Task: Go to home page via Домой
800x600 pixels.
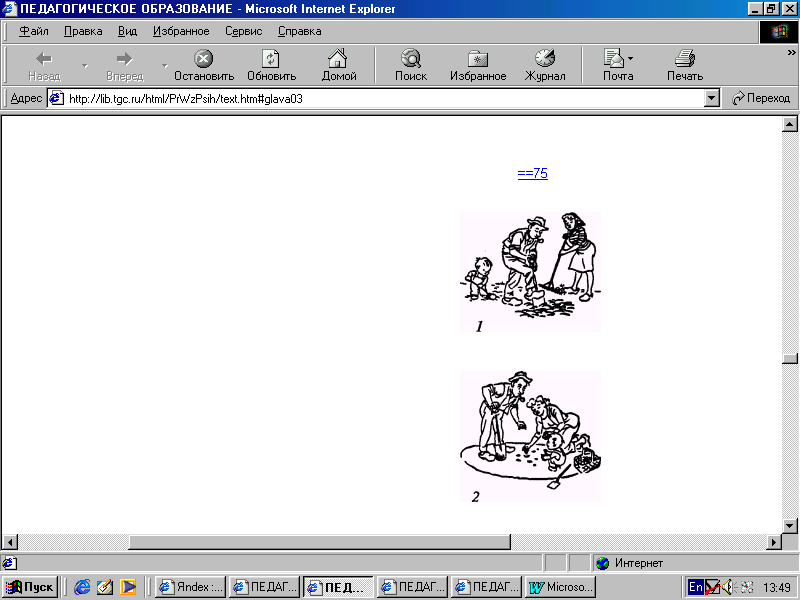Action: 338,65
